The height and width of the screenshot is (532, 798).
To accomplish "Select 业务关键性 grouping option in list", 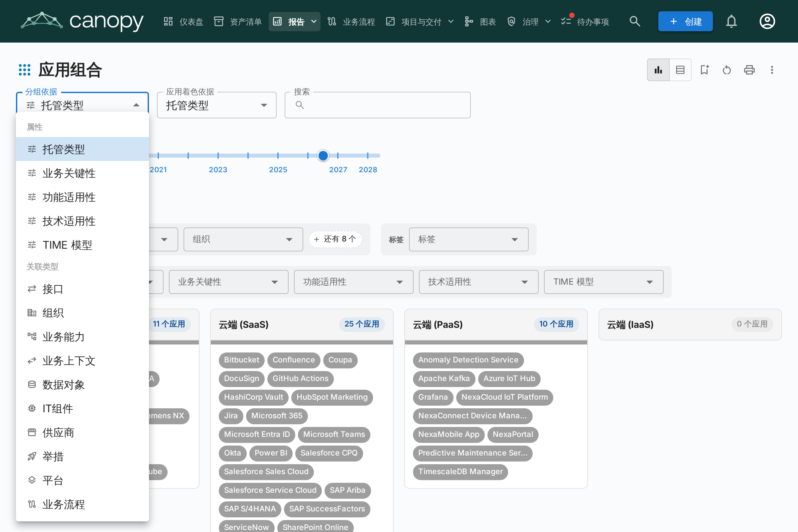I will tap(82, 173).
